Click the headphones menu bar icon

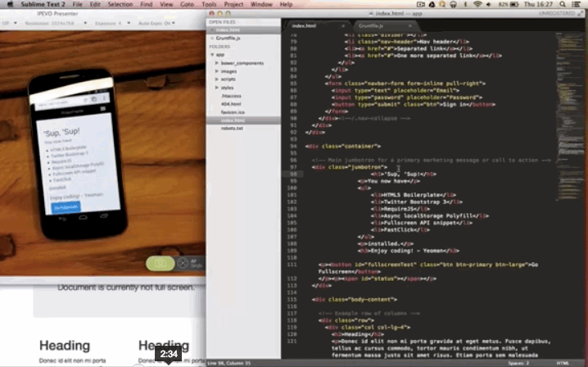454,4
